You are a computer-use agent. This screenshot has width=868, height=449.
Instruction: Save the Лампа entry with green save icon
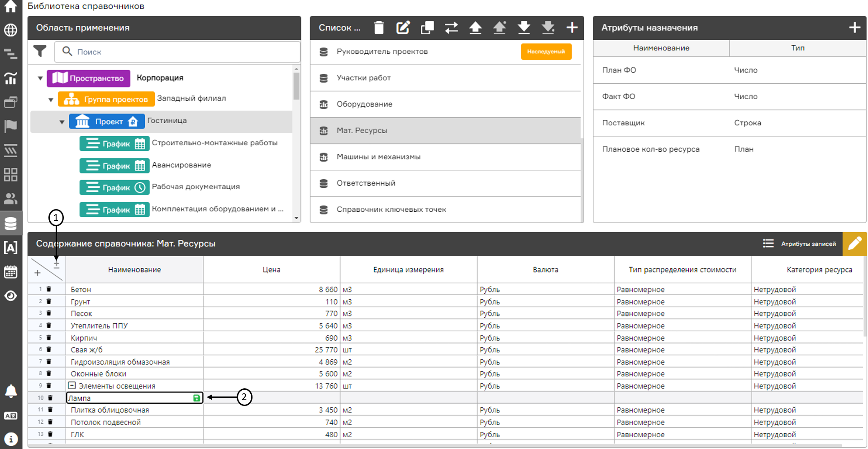point(196,398)
